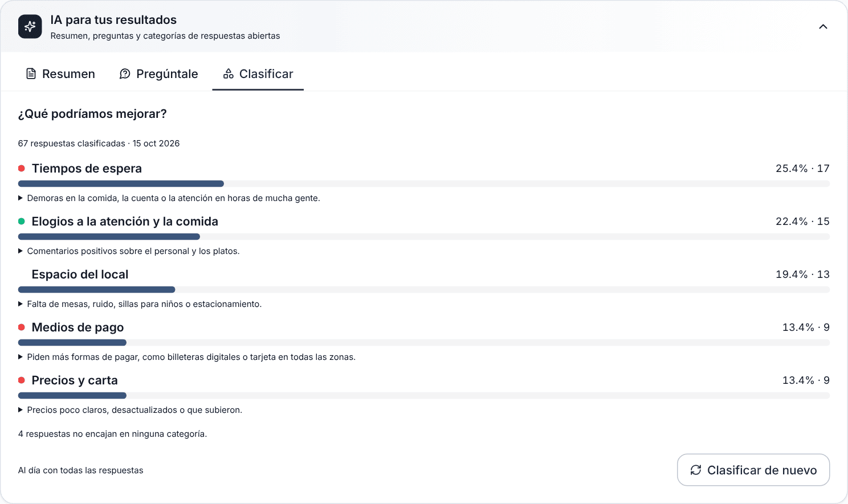Expand the Medios de pago description triangle
This screenshot has width=848, height=504.
[x=21, y=357]
